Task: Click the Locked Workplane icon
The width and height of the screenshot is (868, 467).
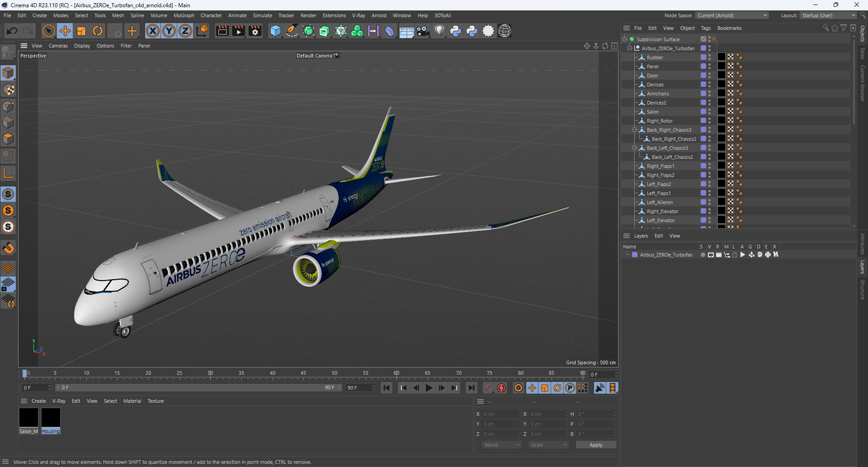Action: click(8, 284)
